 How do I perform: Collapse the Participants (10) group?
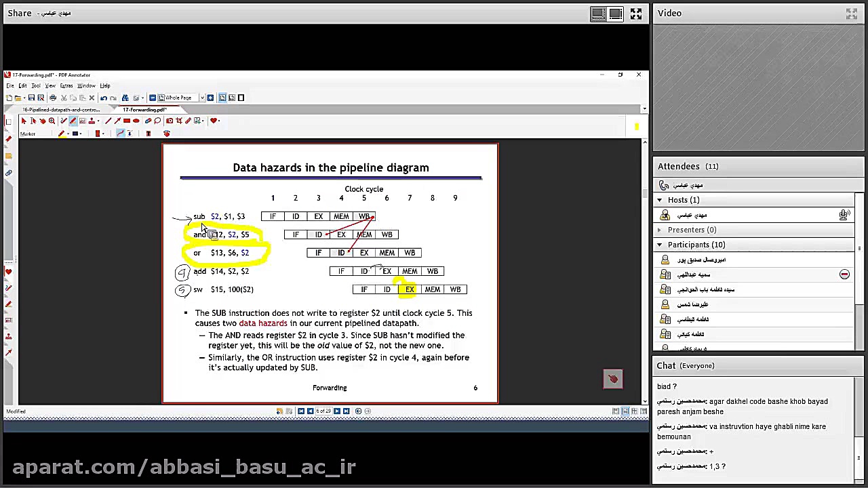pyautogui.click(x=659, y=245)
